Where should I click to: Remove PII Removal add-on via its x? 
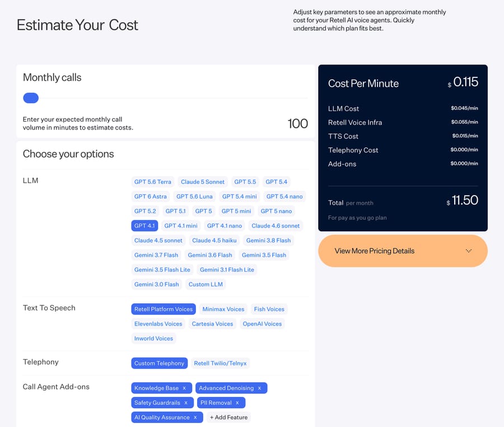237,403
